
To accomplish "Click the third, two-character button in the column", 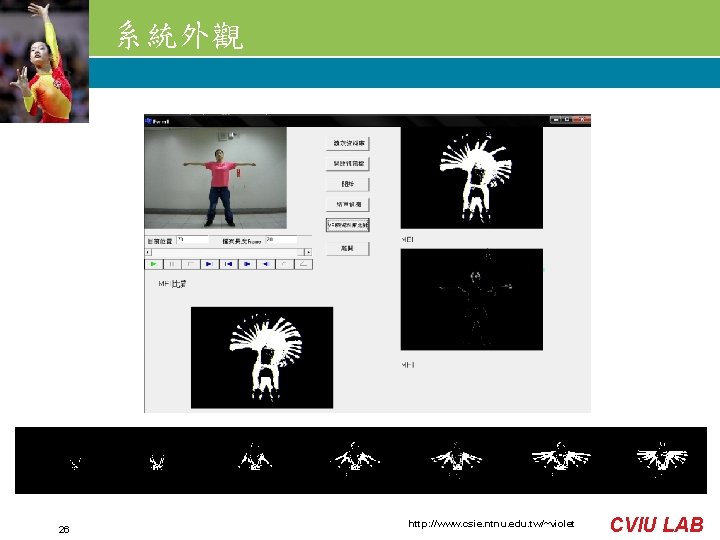I will (348, 184).
